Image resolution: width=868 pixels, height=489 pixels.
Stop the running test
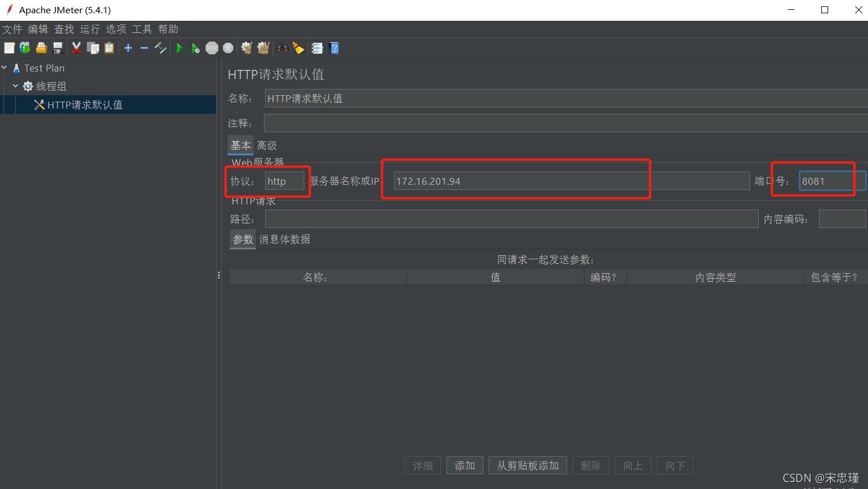tap(212, 48)
